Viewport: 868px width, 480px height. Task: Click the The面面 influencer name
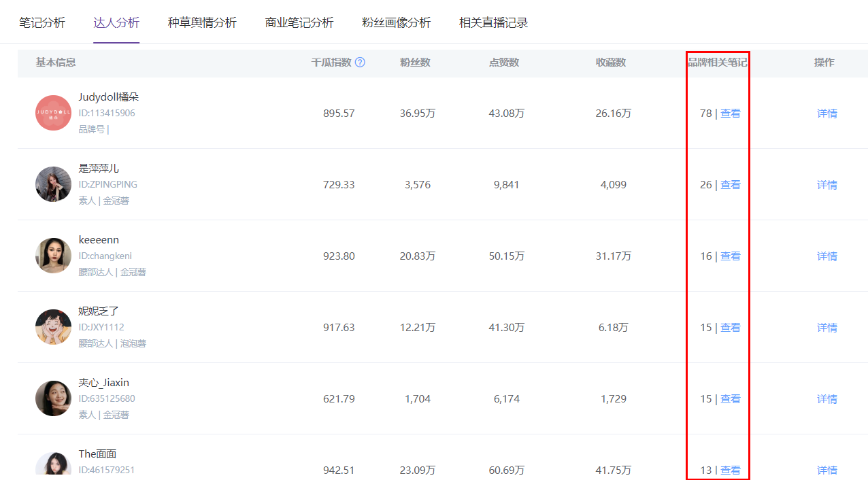[97, 454]
